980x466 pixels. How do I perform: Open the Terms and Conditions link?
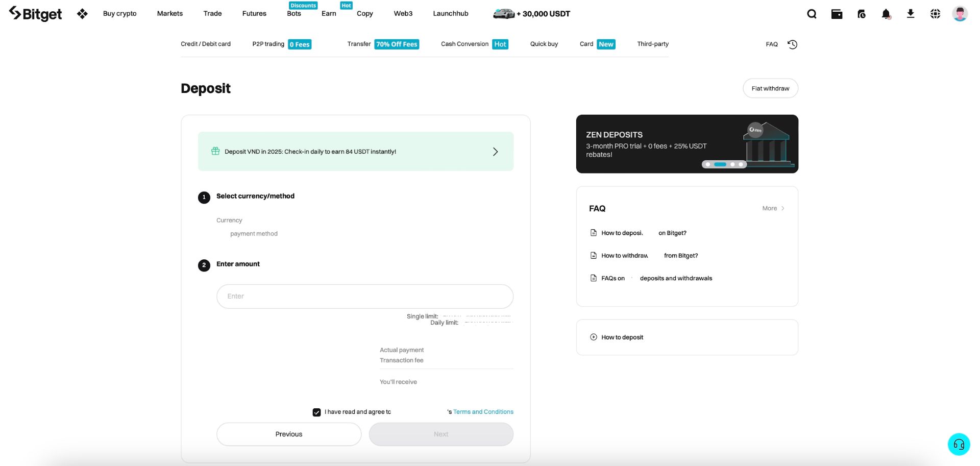click(483, 412)
